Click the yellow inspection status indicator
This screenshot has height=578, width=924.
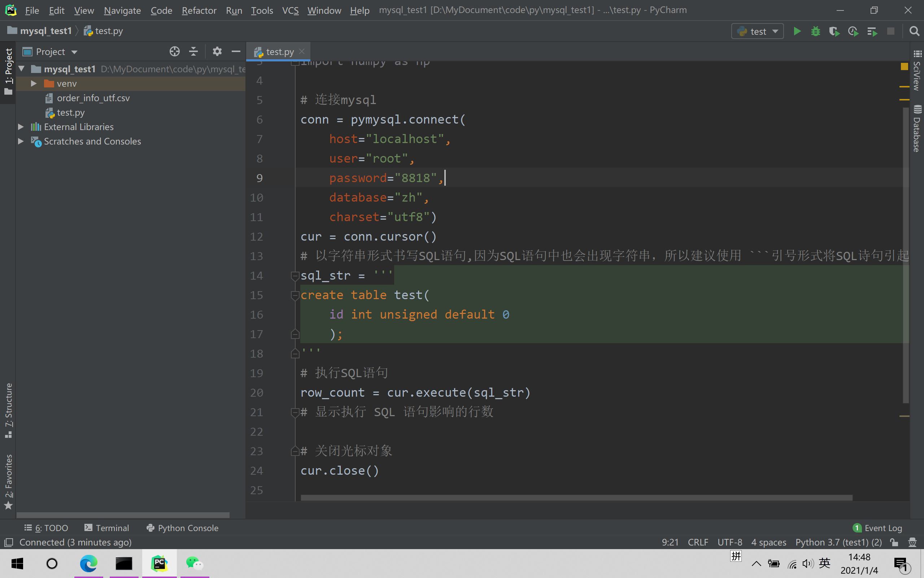(x=904, y=66)
